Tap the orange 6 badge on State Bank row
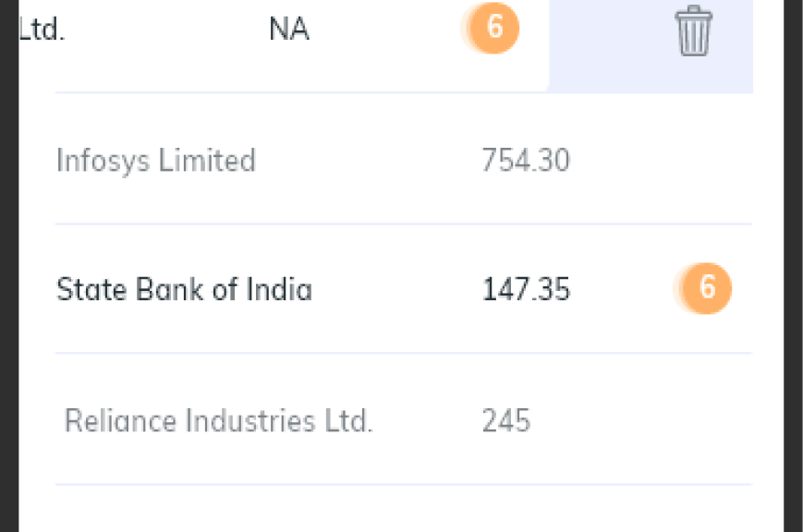803x532 pixels. point(706,288)
